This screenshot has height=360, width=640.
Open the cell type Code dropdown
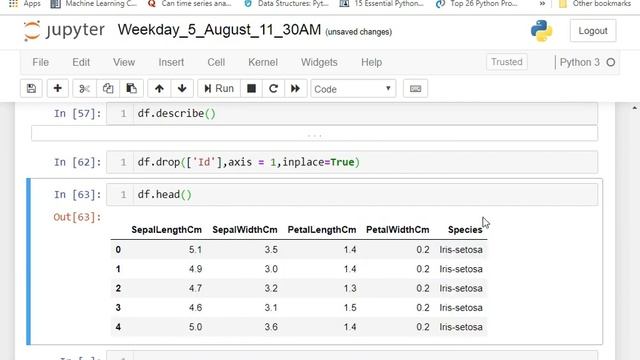point(353,89)
